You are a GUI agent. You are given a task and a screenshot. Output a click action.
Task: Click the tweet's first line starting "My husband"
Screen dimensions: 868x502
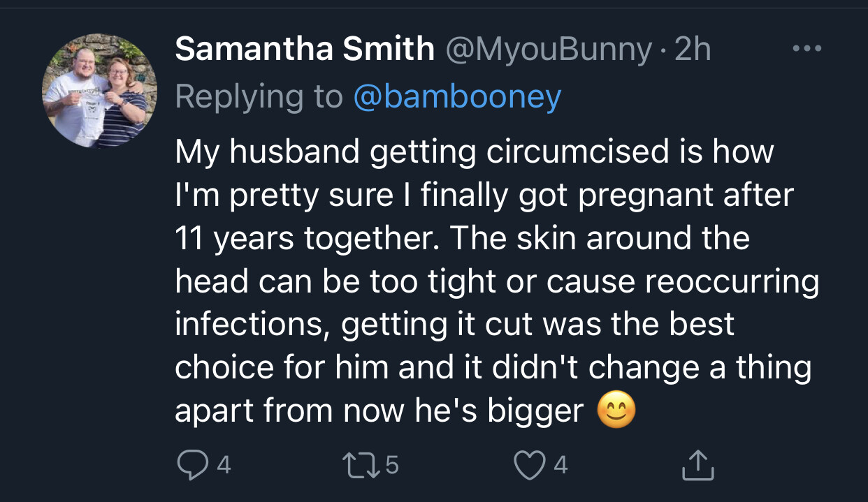tap(474, 152)
